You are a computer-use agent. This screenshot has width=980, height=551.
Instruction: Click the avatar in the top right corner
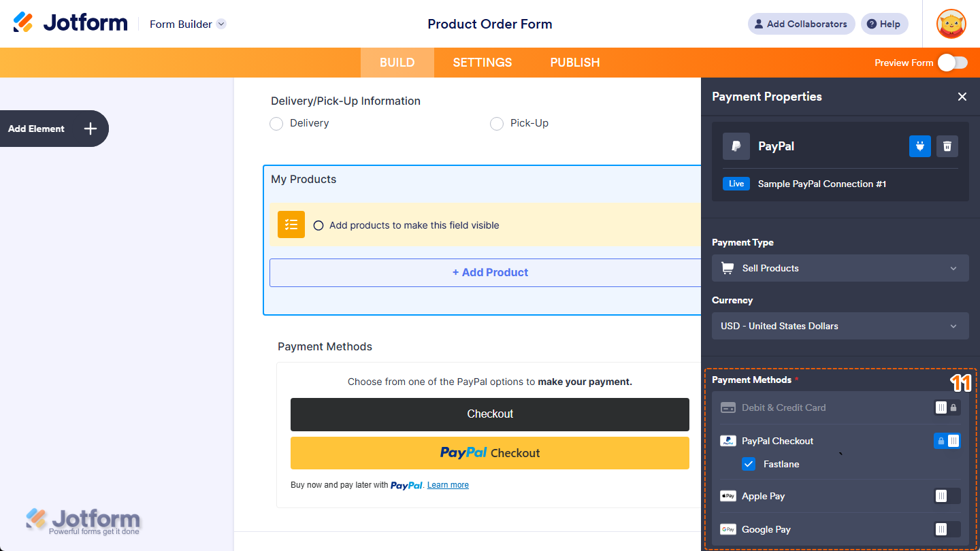click(x=951, y=24)
